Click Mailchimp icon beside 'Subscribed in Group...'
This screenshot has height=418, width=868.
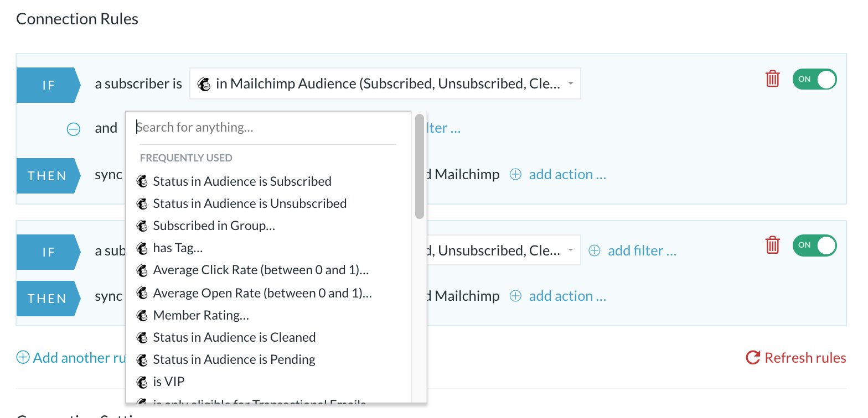tap(142, 226)
